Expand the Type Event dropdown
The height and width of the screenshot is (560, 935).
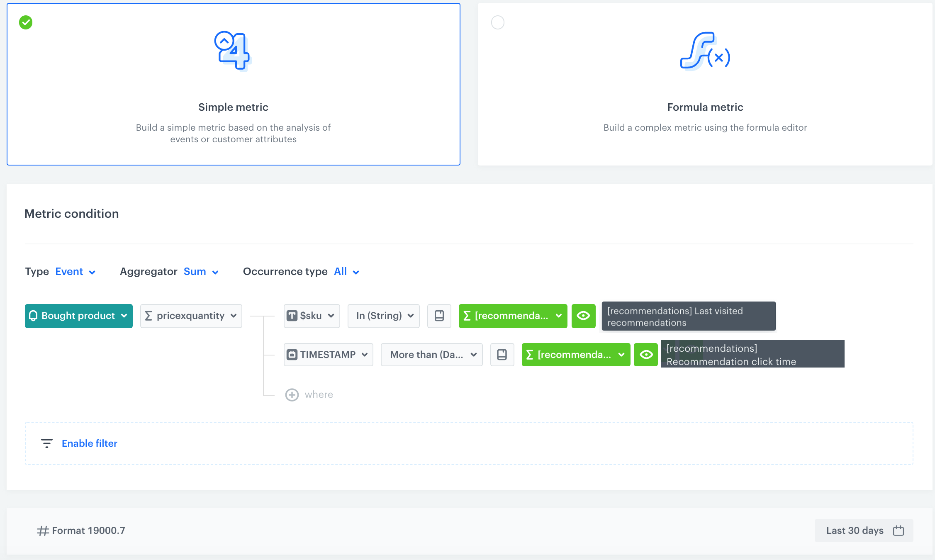tap(75, 271)
